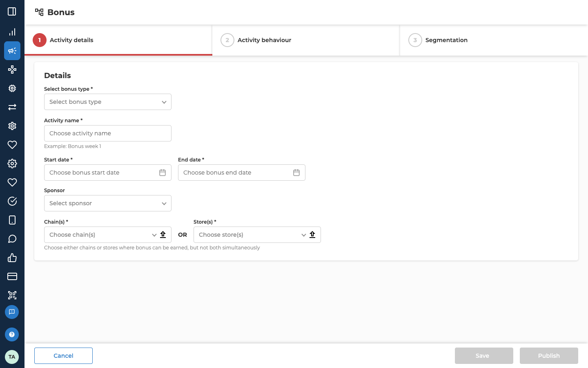Open end date calendar icon
The image size is (588, 368).
[296, 173]
